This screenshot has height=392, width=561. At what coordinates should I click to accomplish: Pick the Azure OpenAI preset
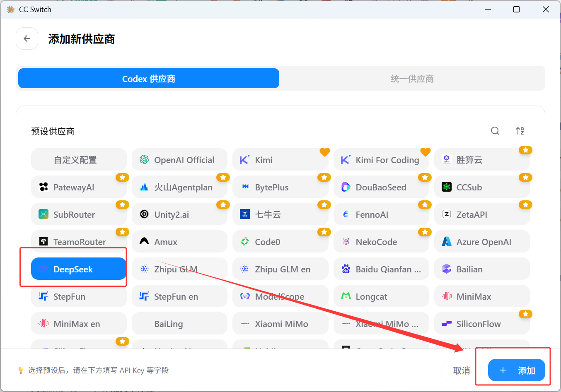coord(482,242)
